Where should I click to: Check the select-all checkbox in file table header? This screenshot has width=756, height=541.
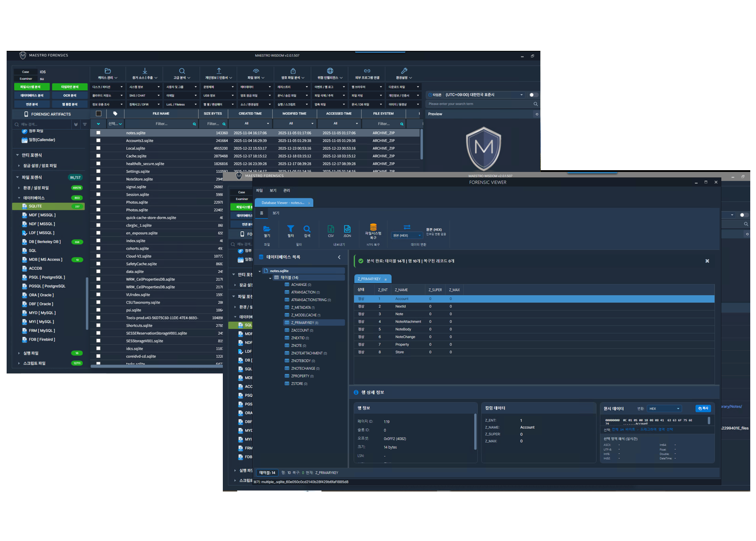point(99,114)
